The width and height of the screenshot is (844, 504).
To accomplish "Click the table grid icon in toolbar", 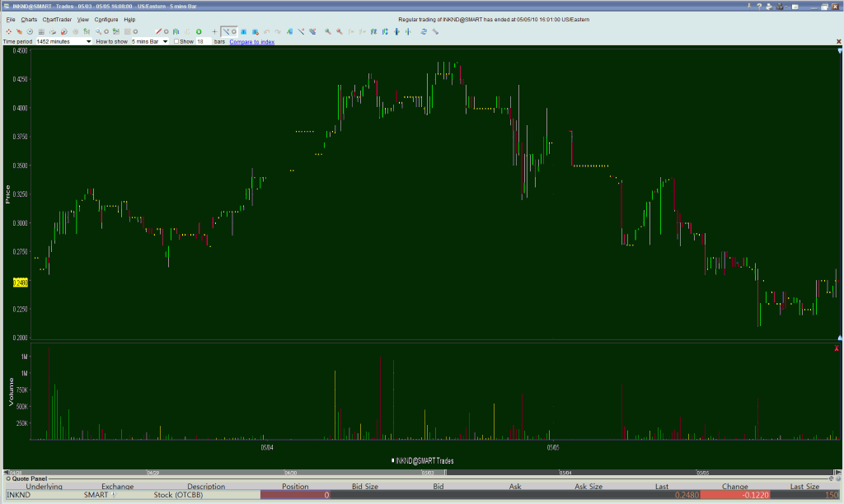I will (x=41, y=31).
